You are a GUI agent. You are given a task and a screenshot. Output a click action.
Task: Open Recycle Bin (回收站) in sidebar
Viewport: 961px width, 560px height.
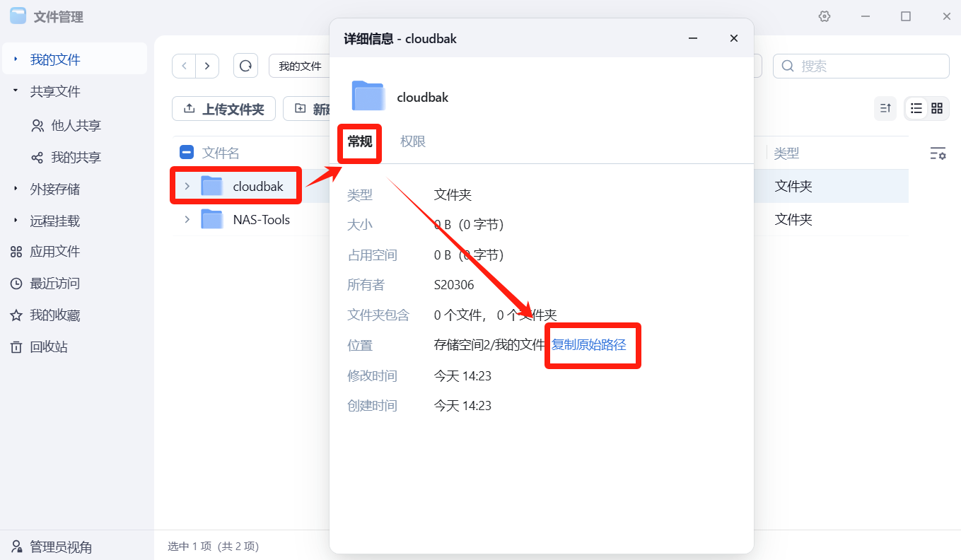tap(48, 347)
